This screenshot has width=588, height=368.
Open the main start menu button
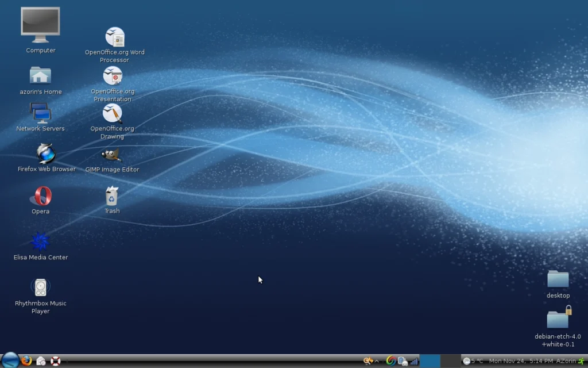(10, 361)
